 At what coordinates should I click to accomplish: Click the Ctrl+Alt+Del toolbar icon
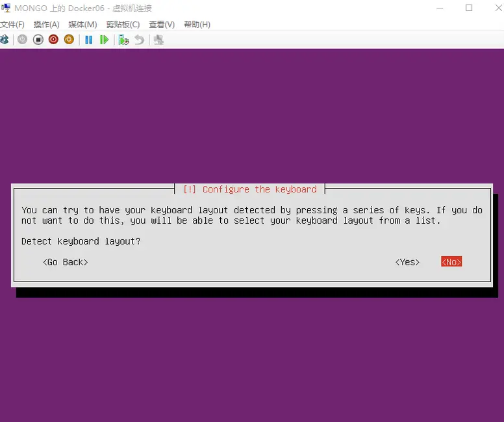click(x=4, y=40)
